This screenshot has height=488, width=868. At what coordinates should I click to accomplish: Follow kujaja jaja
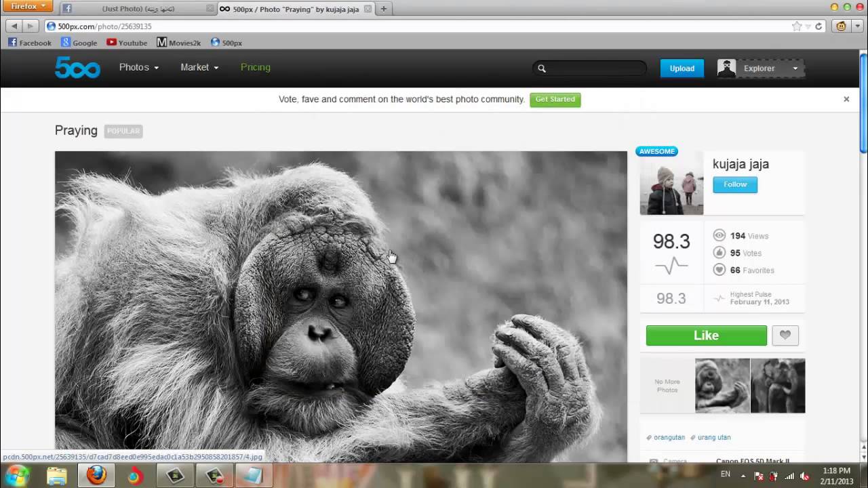pos(735,184)
